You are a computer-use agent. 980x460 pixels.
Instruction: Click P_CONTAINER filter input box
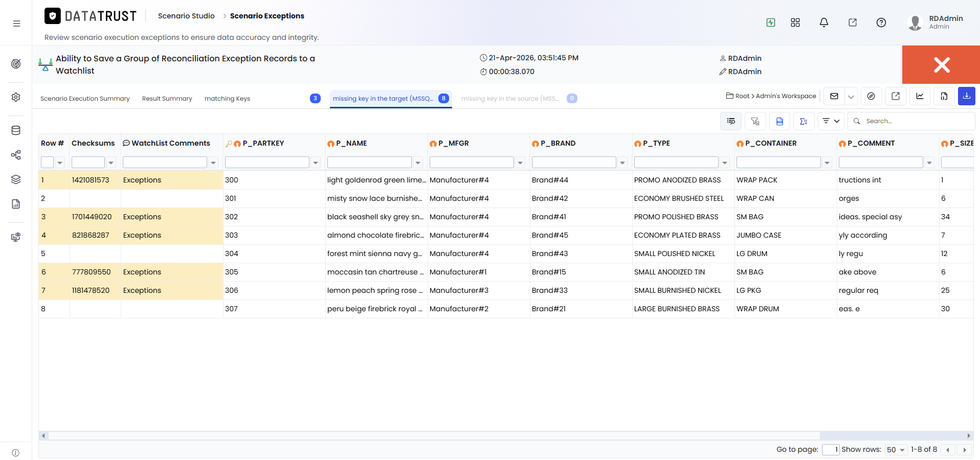778,163
